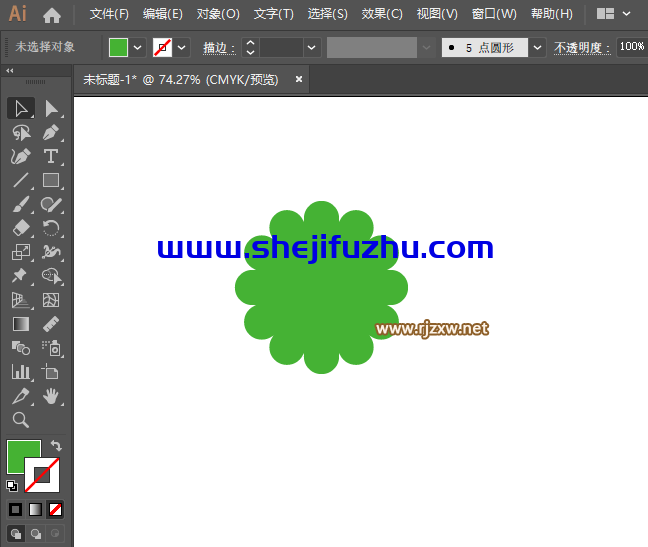Select the Warp tool
The height and width of the screenshot is (547, 648).
[x=51, y=252]
